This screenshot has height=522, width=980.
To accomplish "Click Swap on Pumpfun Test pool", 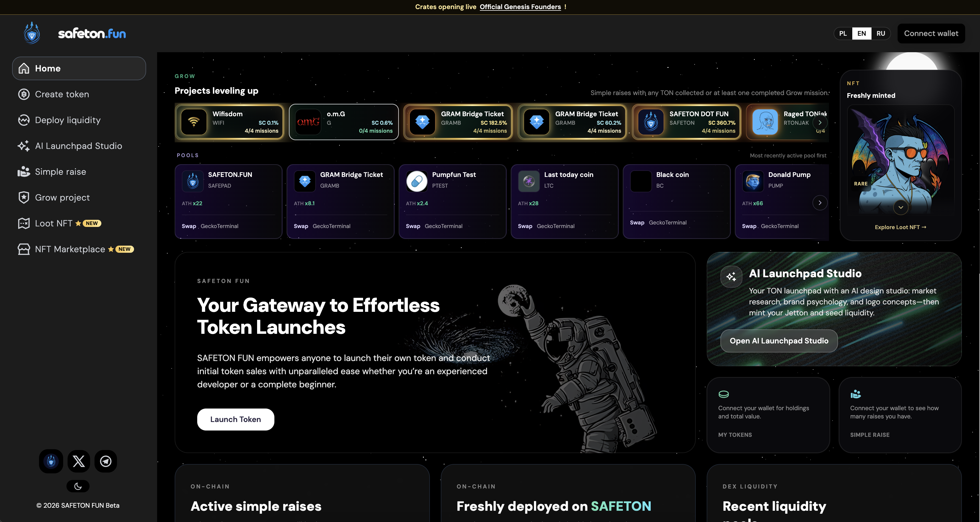I will [413, 226].
